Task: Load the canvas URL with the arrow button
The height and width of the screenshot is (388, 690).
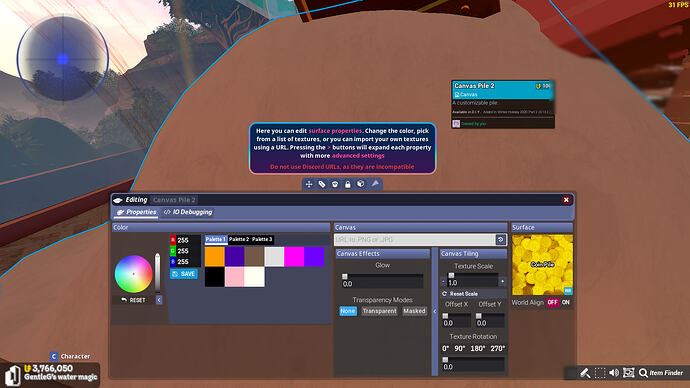Action: pos(501,239)
